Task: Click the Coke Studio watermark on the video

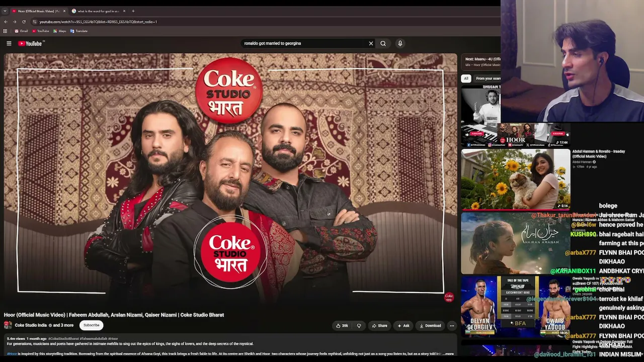Action: [449, 297]
